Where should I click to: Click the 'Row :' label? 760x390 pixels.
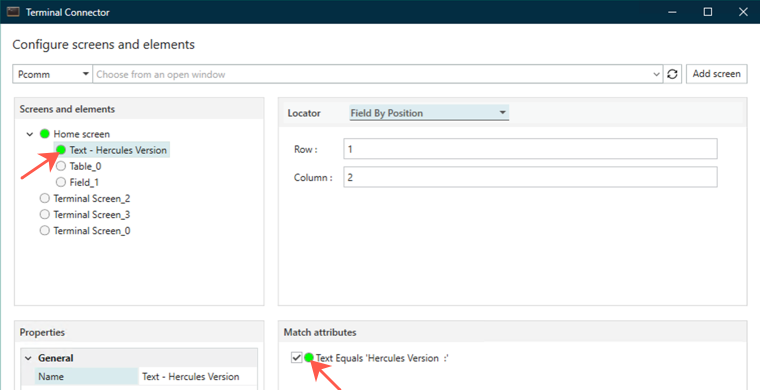[305, 149]
